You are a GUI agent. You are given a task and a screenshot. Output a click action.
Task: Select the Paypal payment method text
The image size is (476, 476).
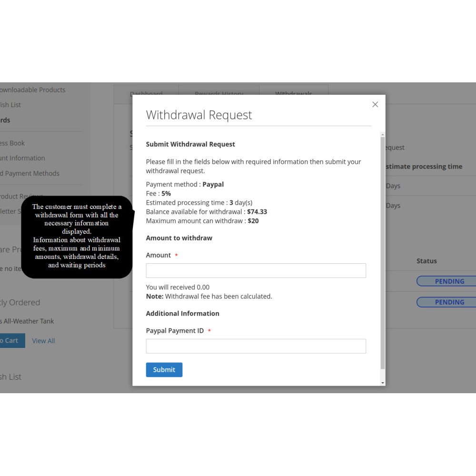(x=213, y=184)
